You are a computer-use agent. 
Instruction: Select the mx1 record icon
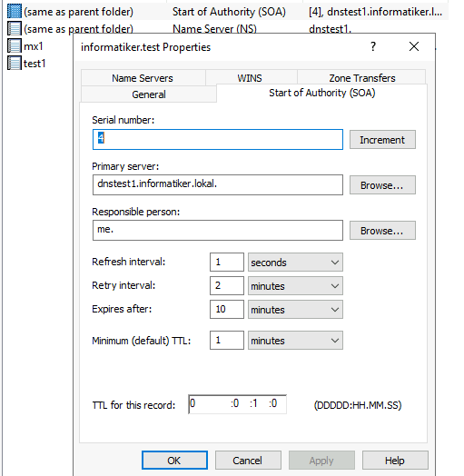pos(15,45)
